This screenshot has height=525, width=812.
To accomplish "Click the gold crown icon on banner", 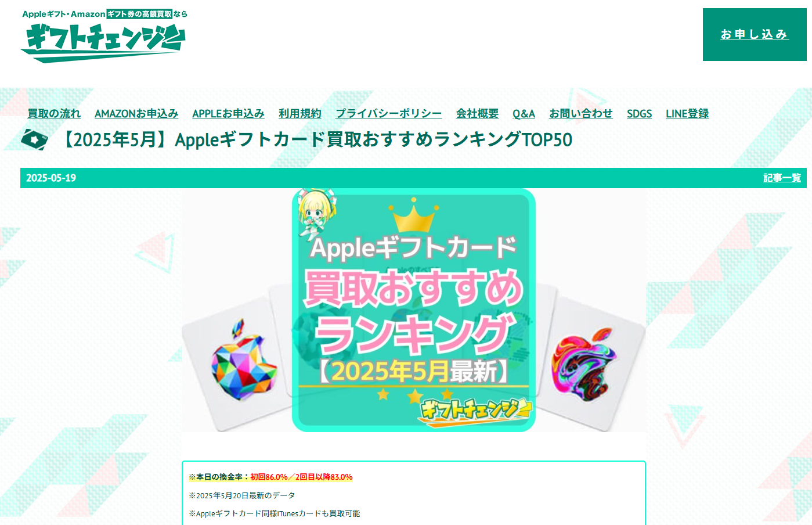I will point(413,215).
